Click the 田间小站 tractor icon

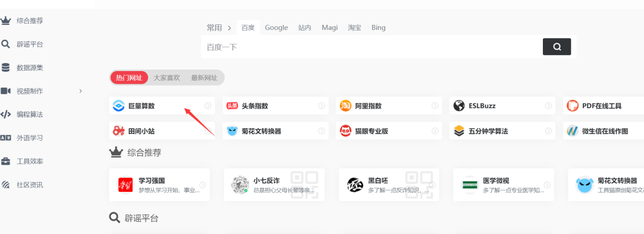point(118,131)
